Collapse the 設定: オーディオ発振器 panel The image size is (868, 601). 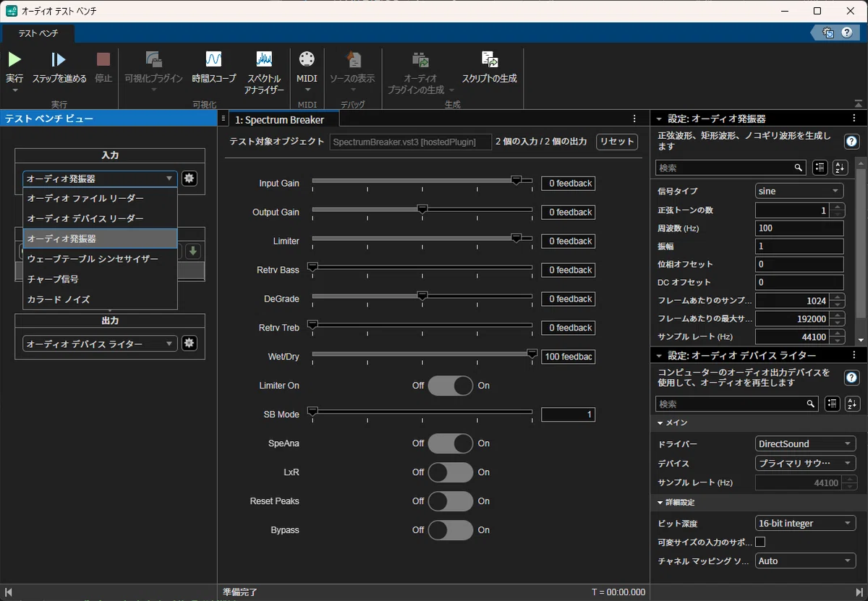tap(659, 119)
